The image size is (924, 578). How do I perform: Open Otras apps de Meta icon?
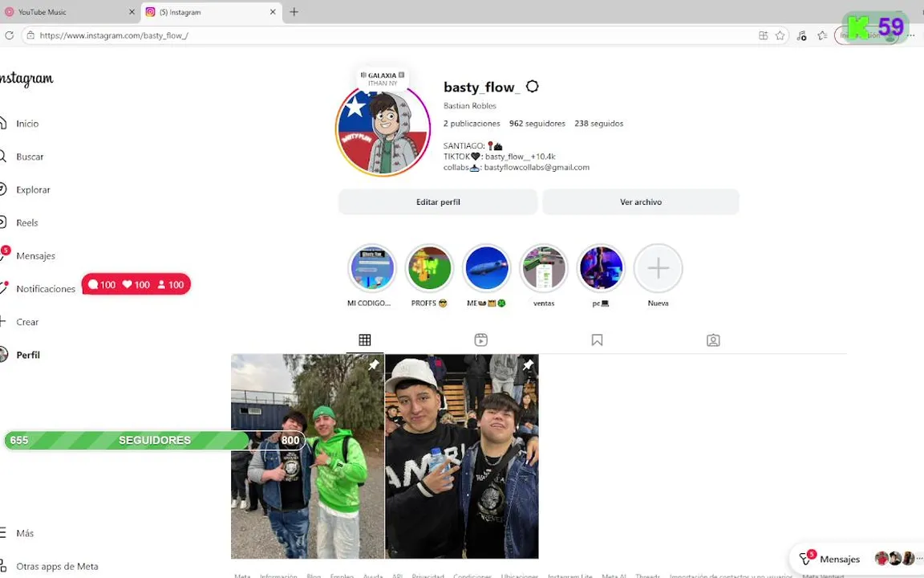(2, 566)
